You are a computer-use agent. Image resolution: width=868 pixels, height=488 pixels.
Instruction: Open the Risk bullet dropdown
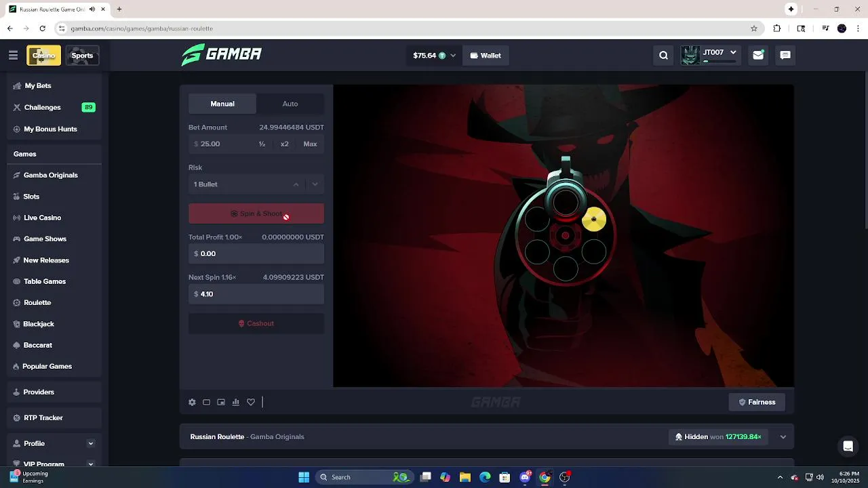(256, 184)
